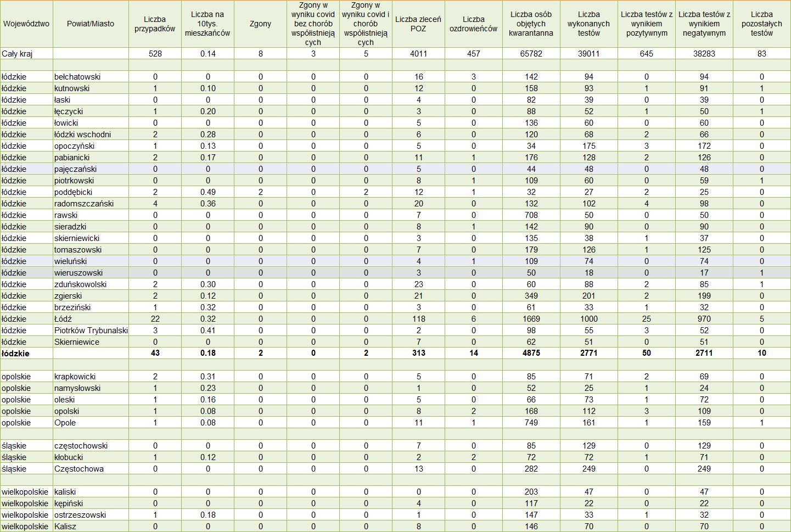Click the national quarantine value 65782
Image resolution: width=791 pixels, height=532 pixels.
click(x=531, y=54)
